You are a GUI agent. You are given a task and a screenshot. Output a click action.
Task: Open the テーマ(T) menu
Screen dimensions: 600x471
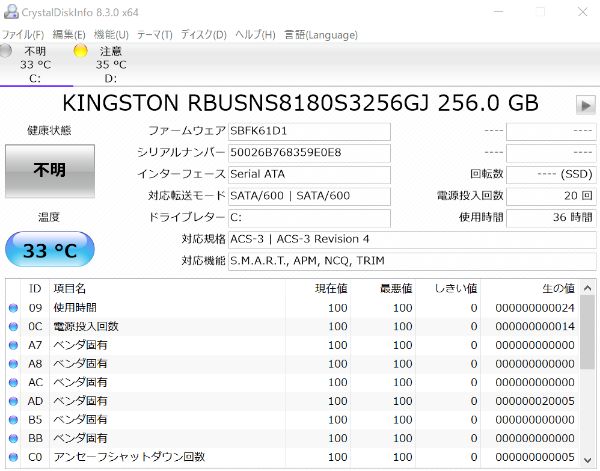pos(155,35)
